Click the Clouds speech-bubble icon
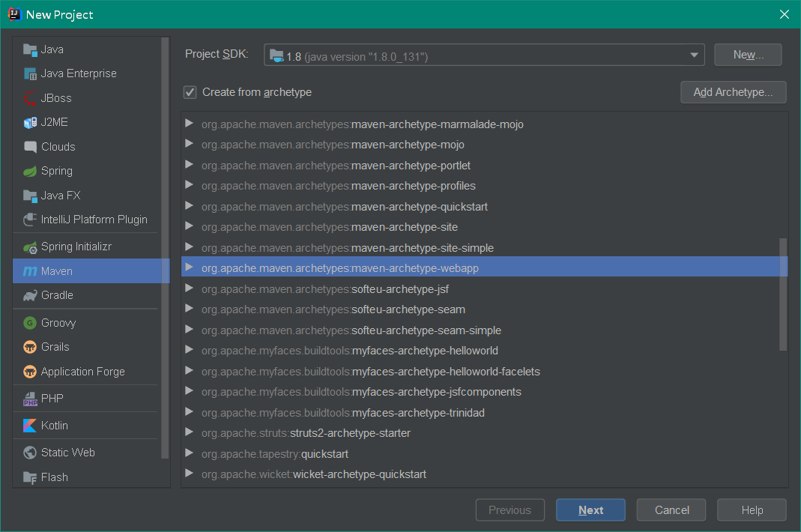801x532 pixels. (x=30, y=147)
